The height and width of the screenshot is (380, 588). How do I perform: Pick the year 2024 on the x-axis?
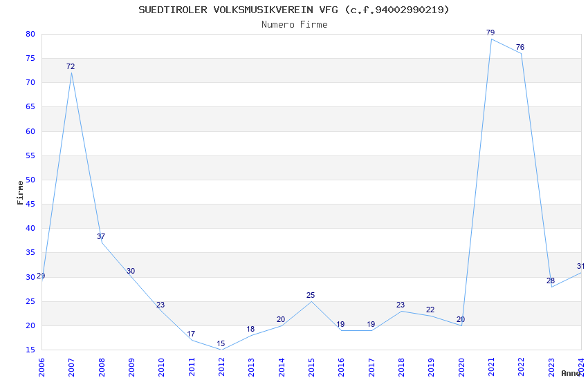click(x=581, y=368)
